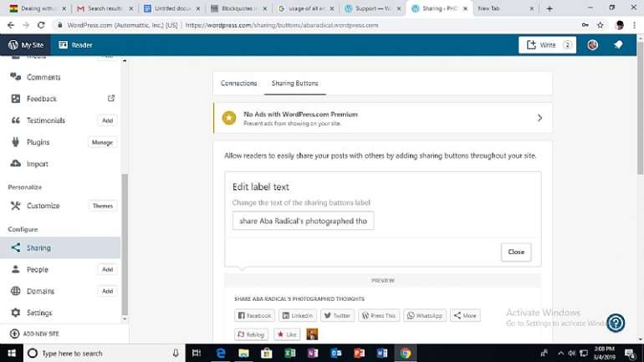This screenshot has height=362, width=644.
Task: Click the Reblog button in preview
Action: 252,334
